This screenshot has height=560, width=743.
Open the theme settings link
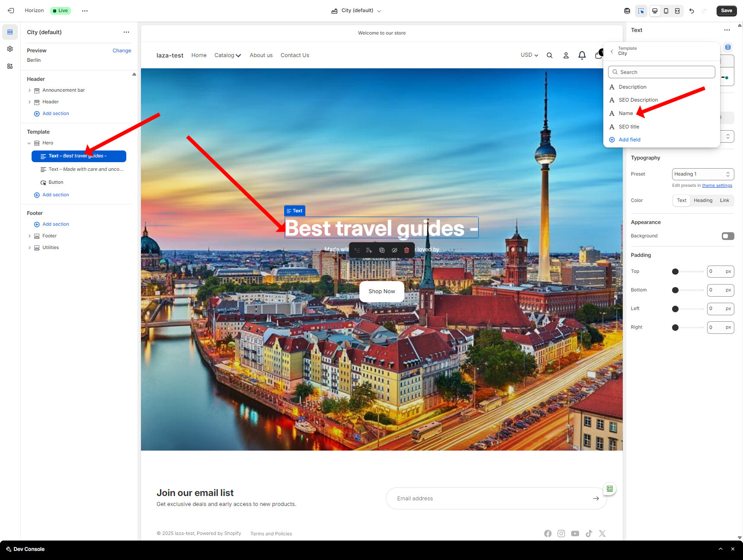[x=717, y=186]
